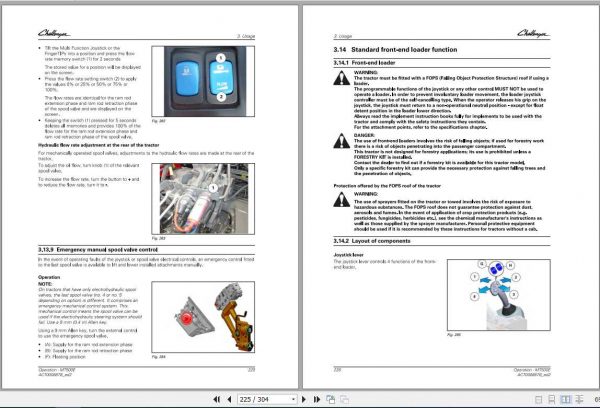600x408 pixels.
Task: Click the Hydraulic flow rate adjustment subheading
Action: click(x=99, y=145)
